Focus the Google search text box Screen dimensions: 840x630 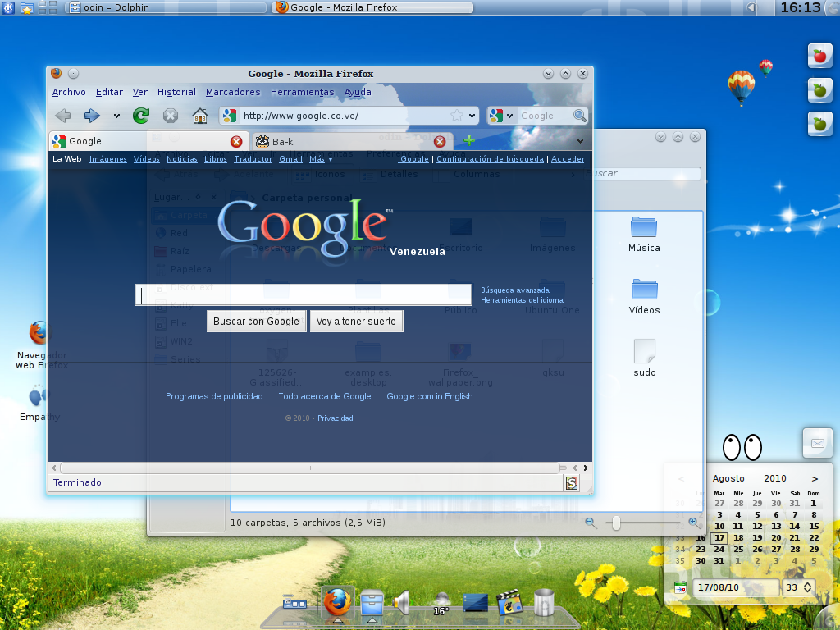(x=304, y=294)
